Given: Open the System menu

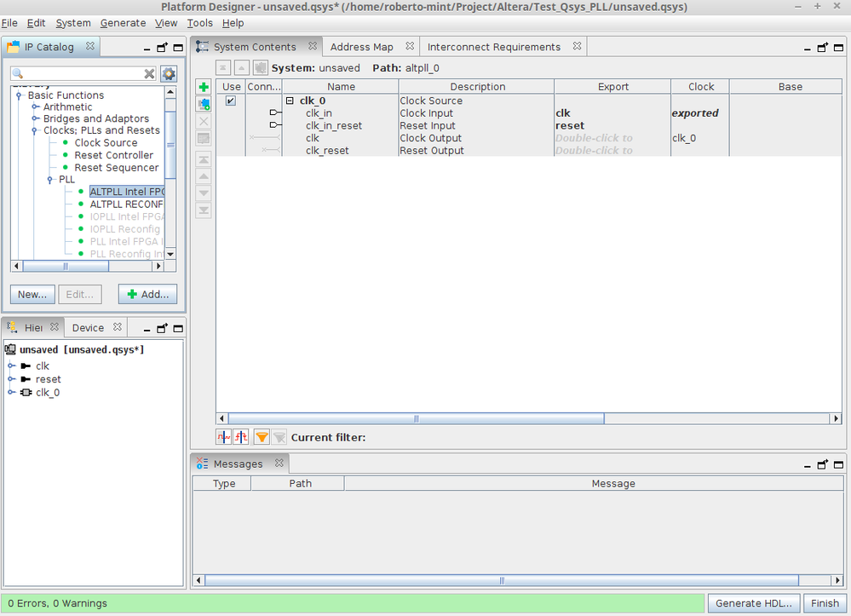Looking at the screenshot, I should tap(73, 23).
